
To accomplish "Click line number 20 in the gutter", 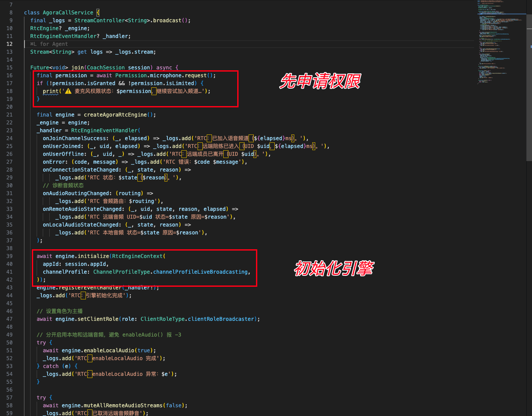I will (x=10, y=107).
